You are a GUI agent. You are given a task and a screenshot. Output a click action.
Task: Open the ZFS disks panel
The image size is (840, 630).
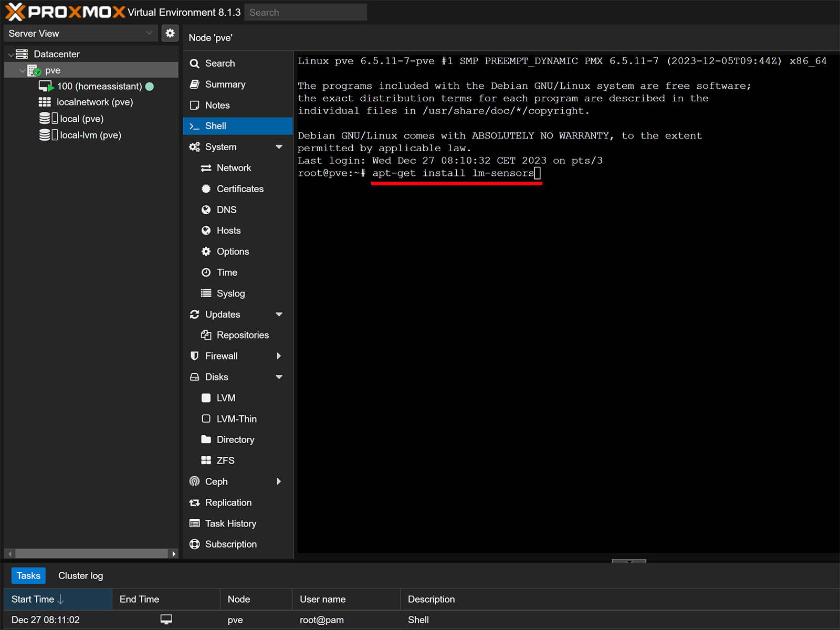pyautogui.click(x=225, y=460)
